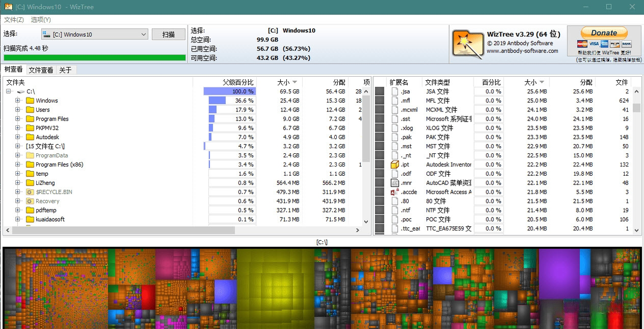Expand the Users folder node
The width and height of the screenshot is (644, 329).
pos(18,110)
